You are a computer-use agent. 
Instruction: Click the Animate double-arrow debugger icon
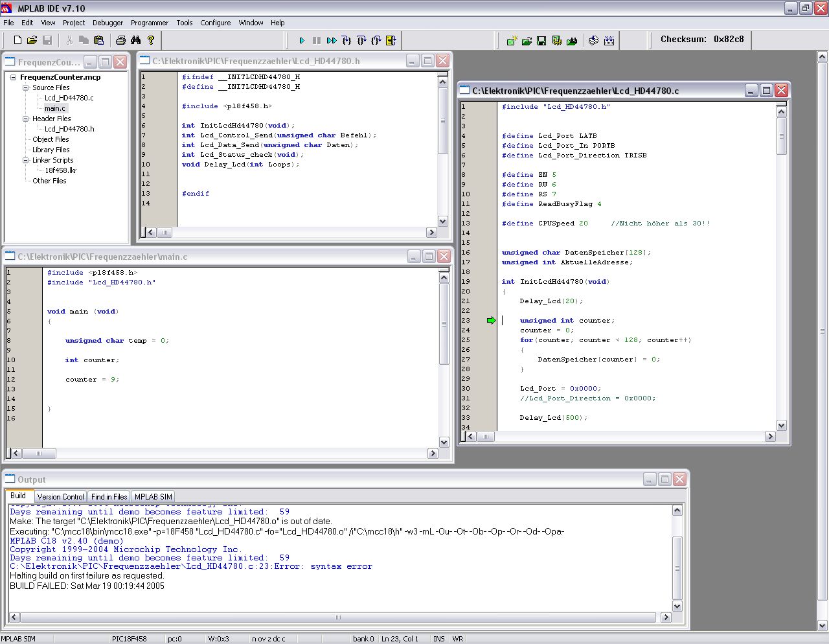tap(332, 40)
